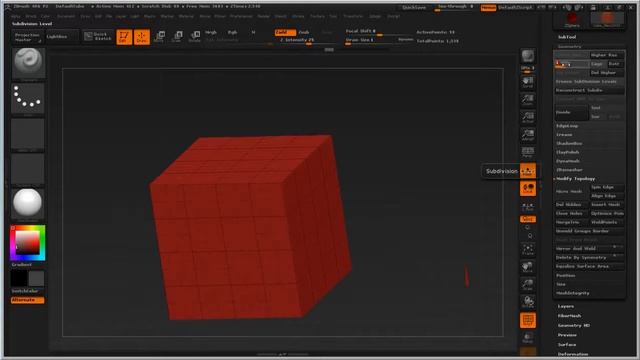
Task: Expand the Layers subpalette
Action: point(566,307)
